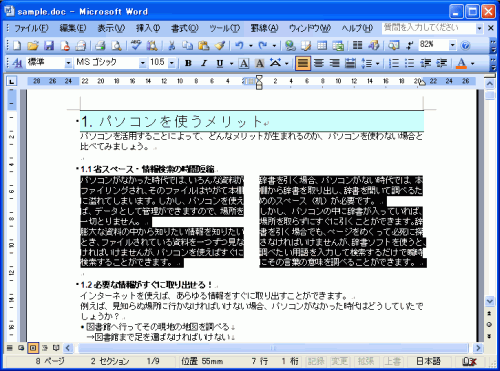Toggle underline formatting
Viewport: 500px width, 371px height.
tap(220, 63)
